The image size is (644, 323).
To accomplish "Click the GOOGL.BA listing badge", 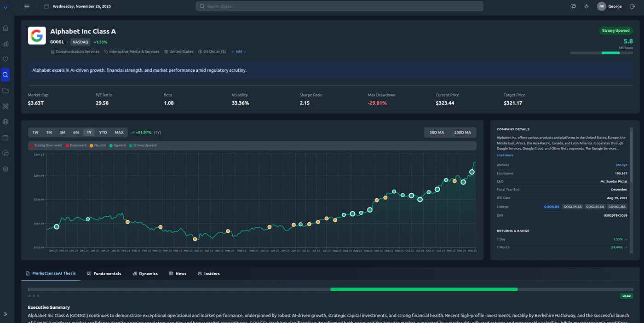I will tap(617, 207).
